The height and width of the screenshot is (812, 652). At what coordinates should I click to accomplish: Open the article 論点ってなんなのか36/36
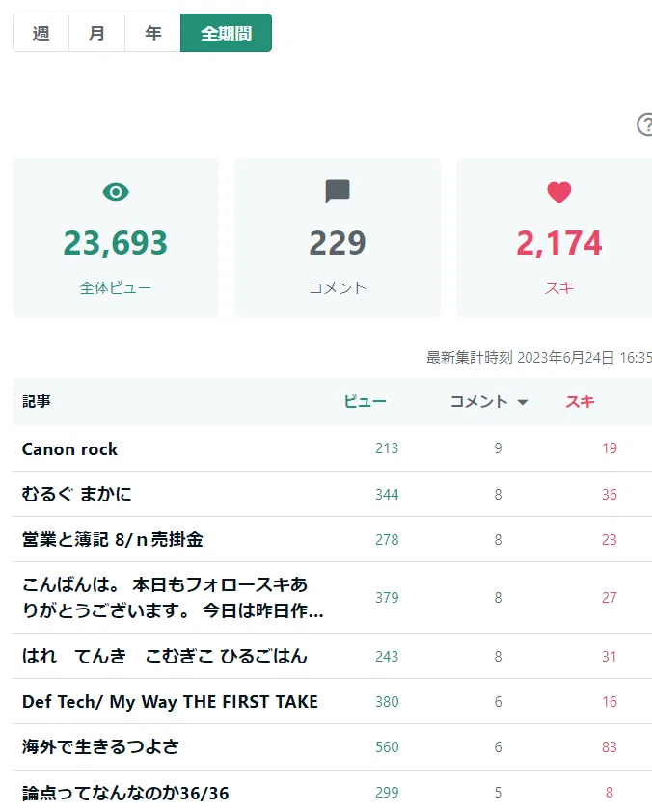125,793
